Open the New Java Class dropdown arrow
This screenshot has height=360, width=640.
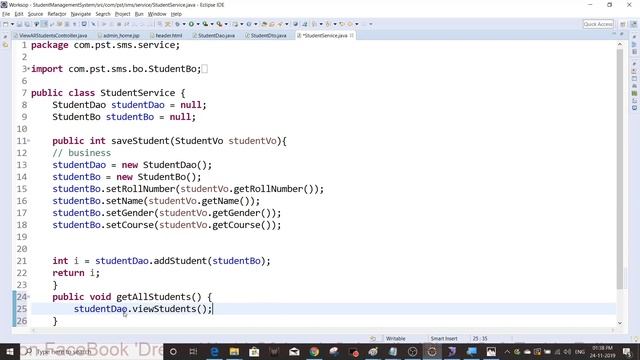256,24
